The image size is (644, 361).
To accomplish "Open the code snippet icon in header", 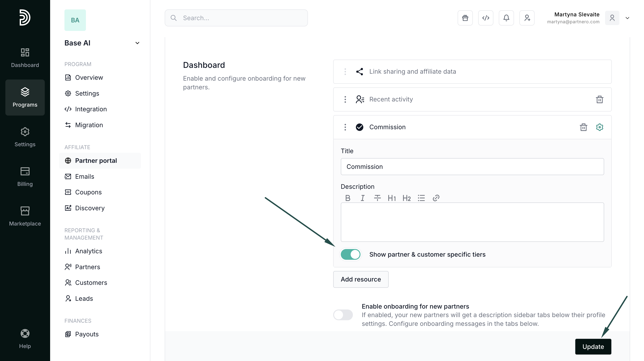I will pos(486,18).
